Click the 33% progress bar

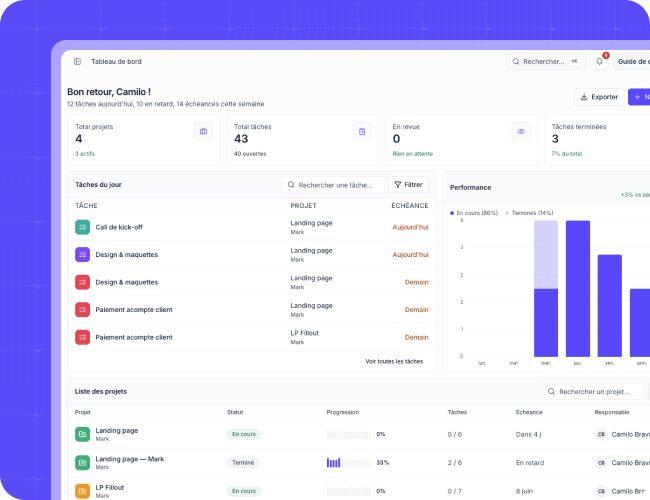pyautogui.click(x=349, y=463)
